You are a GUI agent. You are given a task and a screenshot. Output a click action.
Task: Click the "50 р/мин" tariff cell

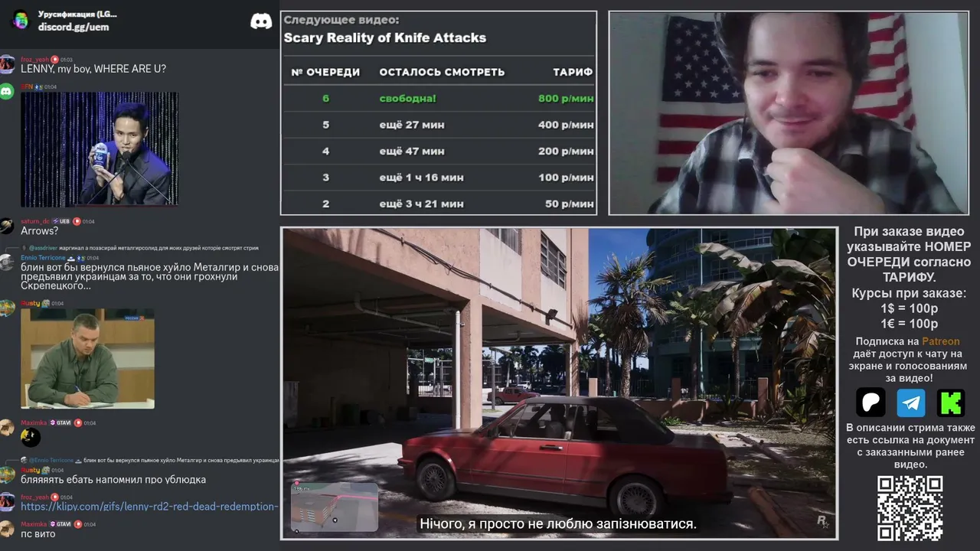tap(570, 204)
